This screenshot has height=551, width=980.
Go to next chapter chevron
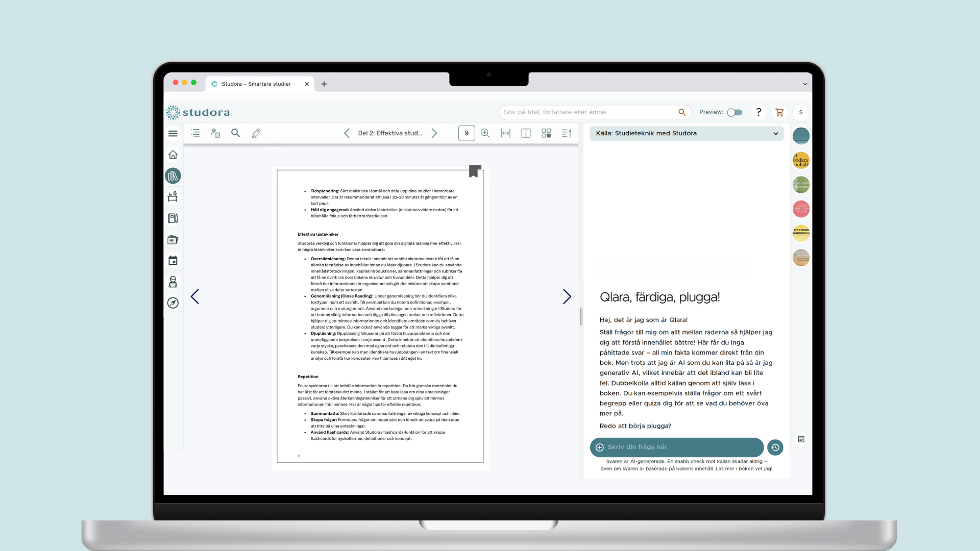tap(434, 133)
